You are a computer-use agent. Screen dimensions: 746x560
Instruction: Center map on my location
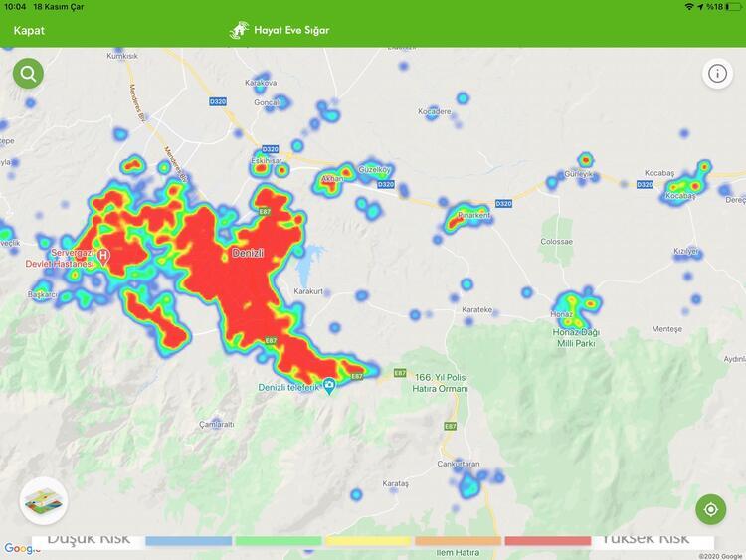710,510
